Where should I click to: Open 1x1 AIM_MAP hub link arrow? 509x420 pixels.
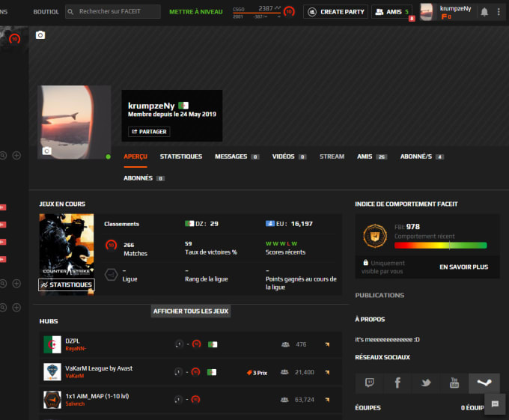tap(327, 400)
